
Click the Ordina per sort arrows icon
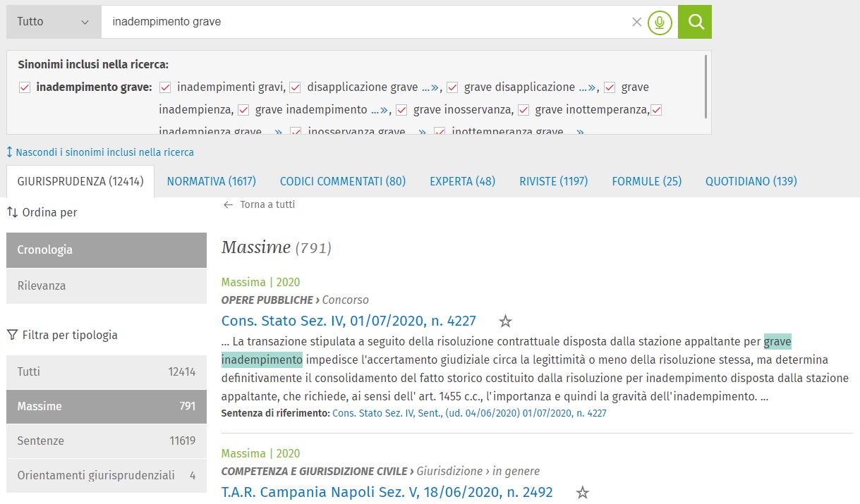pyautogui.click(x=11, y=212)
